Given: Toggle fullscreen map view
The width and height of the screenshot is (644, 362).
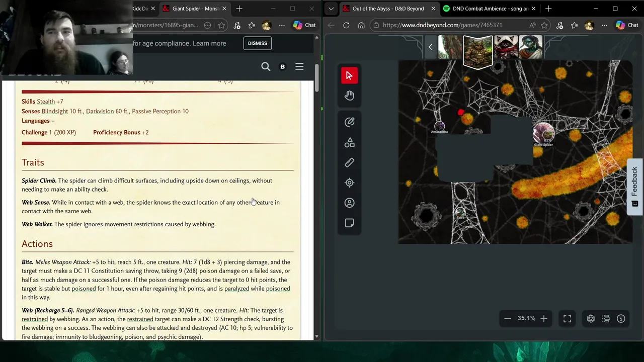Looking at the screenshot, I should [x=567, y=318].
